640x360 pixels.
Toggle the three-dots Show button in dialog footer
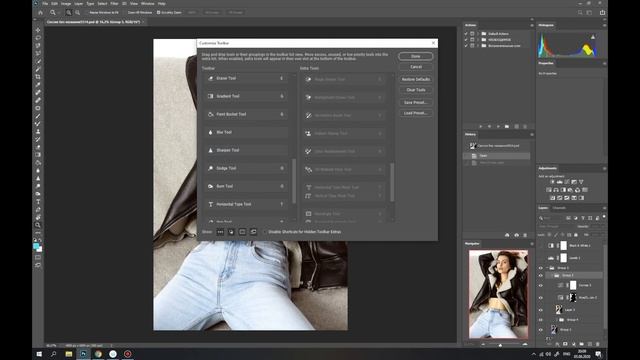[220, 232]
